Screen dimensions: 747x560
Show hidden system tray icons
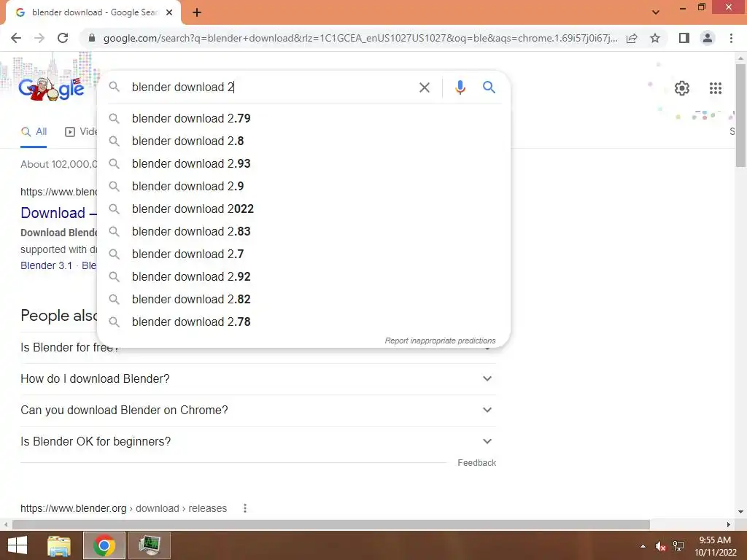click(x=643, y=546)
